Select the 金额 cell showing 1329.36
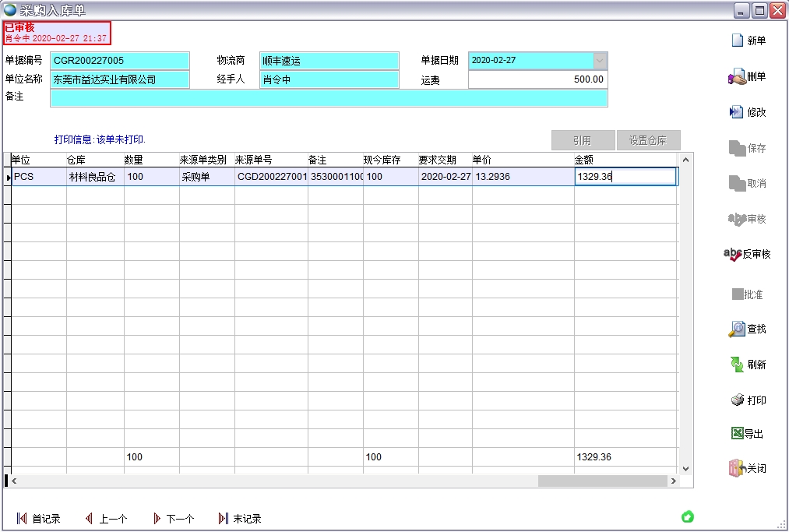Screen dimensions: 789x532 coord(625,177)
